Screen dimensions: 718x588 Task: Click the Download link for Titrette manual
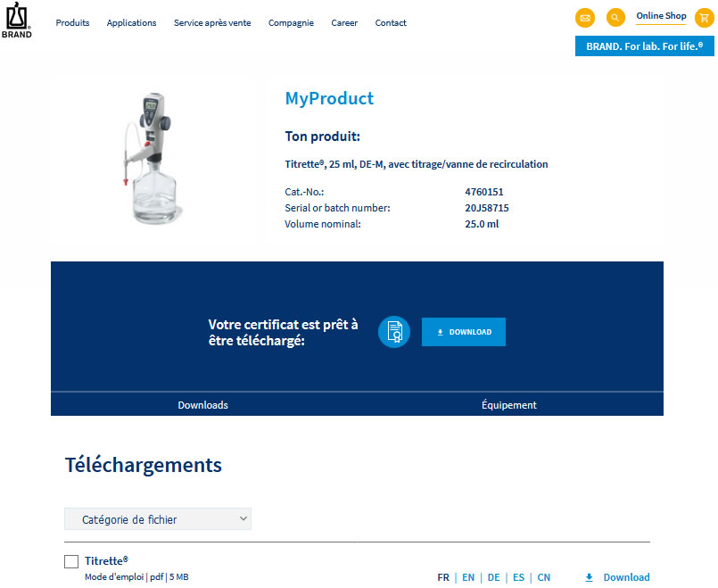click(x=626, y=577)
